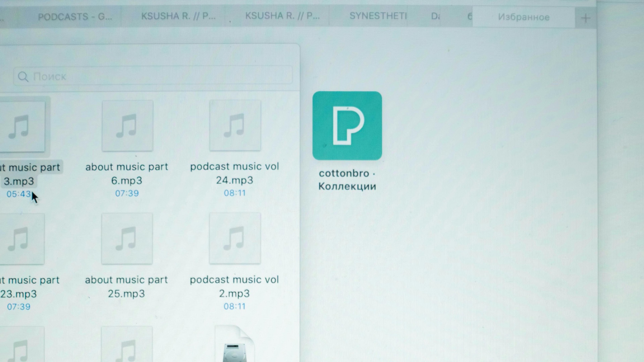This screenshot has width=644, height=362.
Task: Switch to the PODCASTS - G... tab
Action: point(75,17)
